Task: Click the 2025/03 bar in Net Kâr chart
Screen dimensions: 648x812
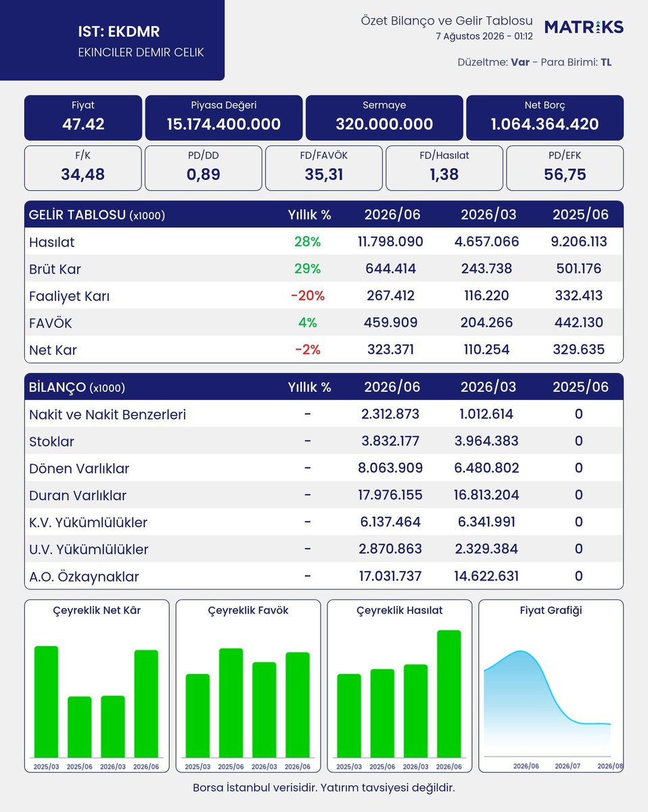Action: pos(46,702)
